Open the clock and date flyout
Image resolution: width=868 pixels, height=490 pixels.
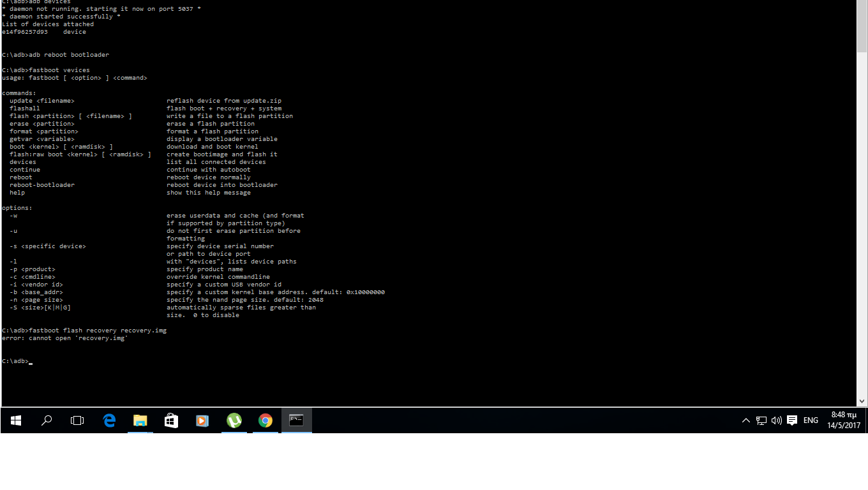click(844, 420)
